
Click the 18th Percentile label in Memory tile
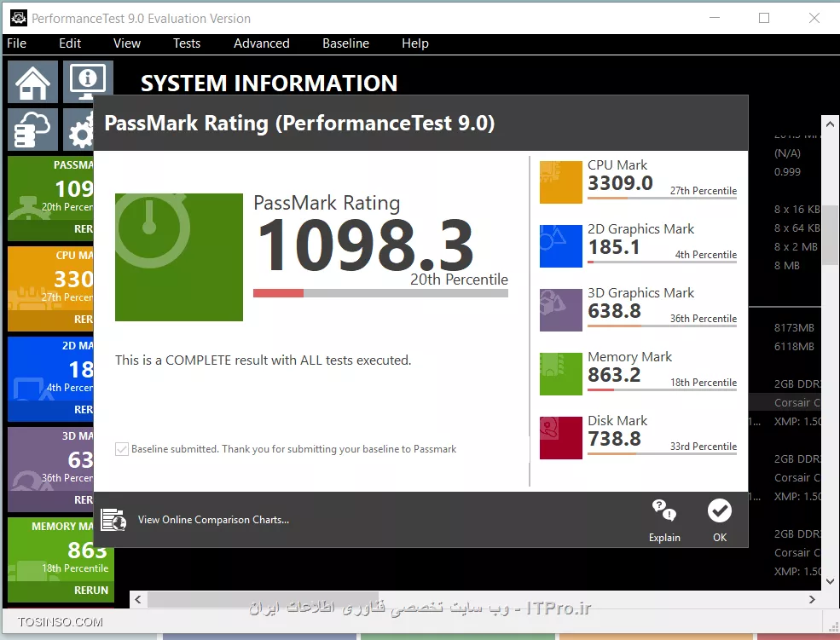(75, 568)
